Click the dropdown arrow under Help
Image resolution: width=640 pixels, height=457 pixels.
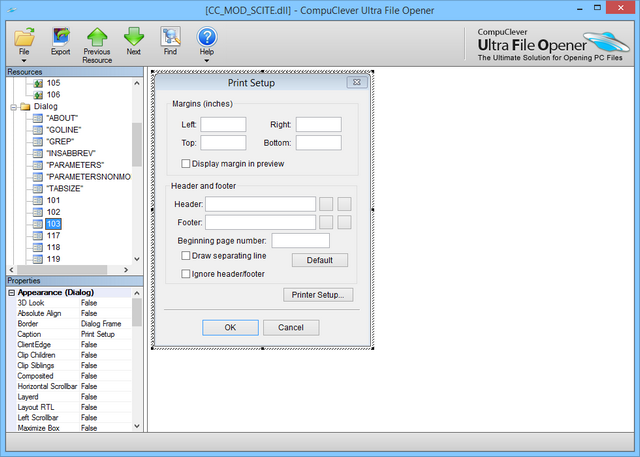pos(207,61)
